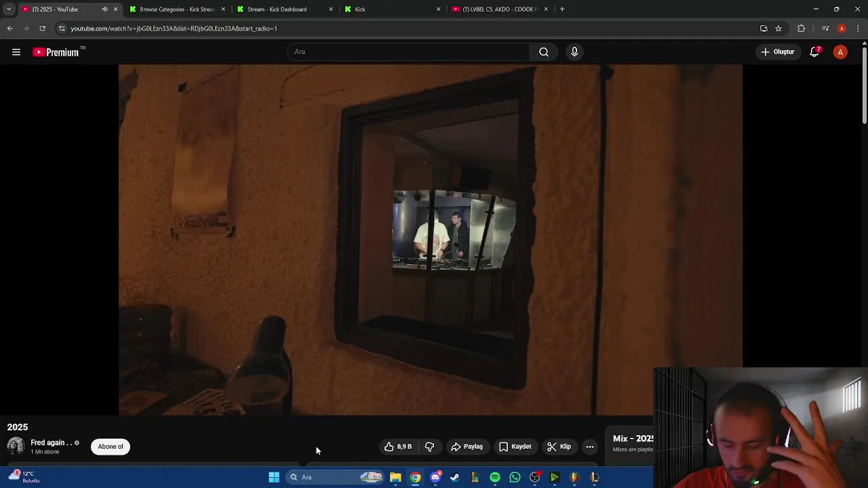Open WhatsApp from the taskbar
This screenshot has width=868, height=488.
coord(515,477)
